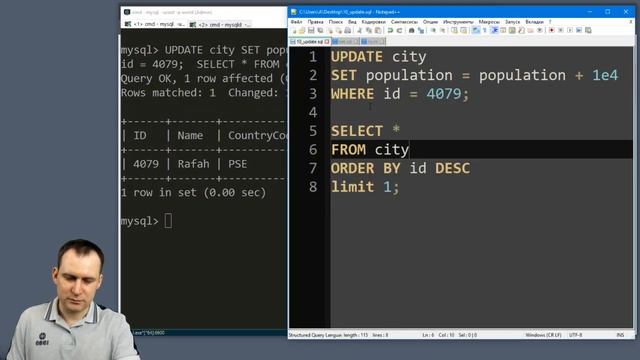Click the Close document toolbar icon
640x360 pixels.
[x=330, y=30]
